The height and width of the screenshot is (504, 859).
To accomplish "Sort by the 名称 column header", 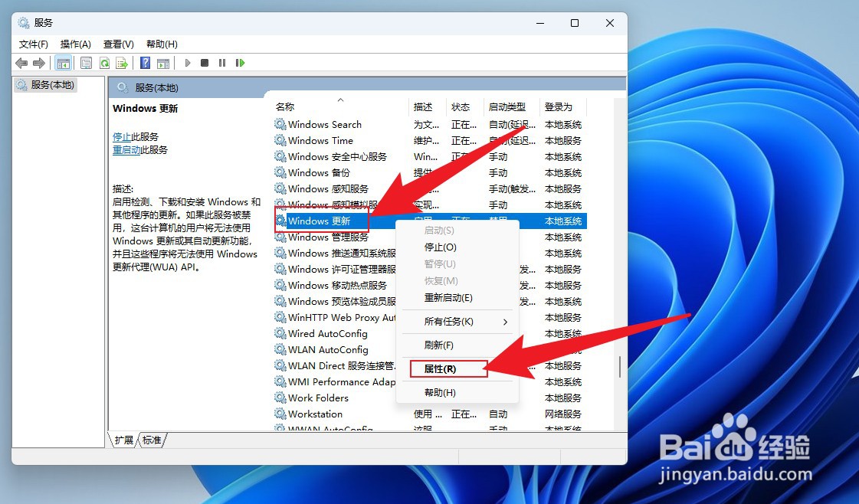I will 340,106.
